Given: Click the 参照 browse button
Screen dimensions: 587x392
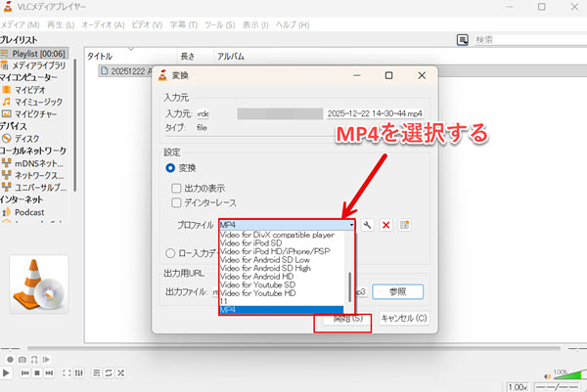Looking at the screenshot, I should 398,291.
